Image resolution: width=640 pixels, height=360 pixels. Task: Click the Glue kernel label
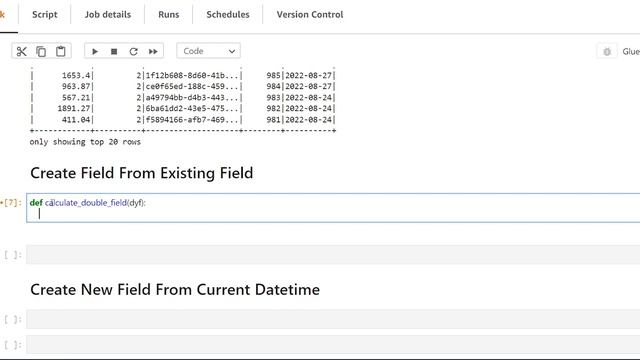point(631,51)
